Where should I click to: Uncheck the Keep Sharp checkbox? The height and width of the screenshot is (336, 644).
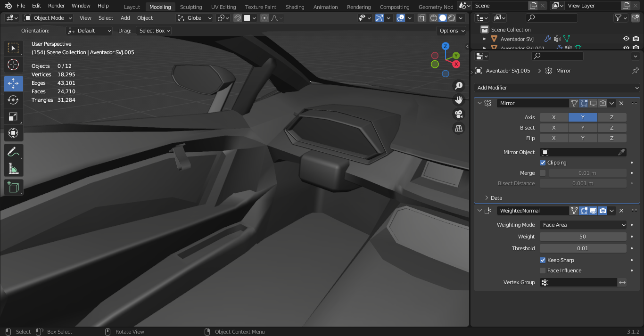(543, 260)
